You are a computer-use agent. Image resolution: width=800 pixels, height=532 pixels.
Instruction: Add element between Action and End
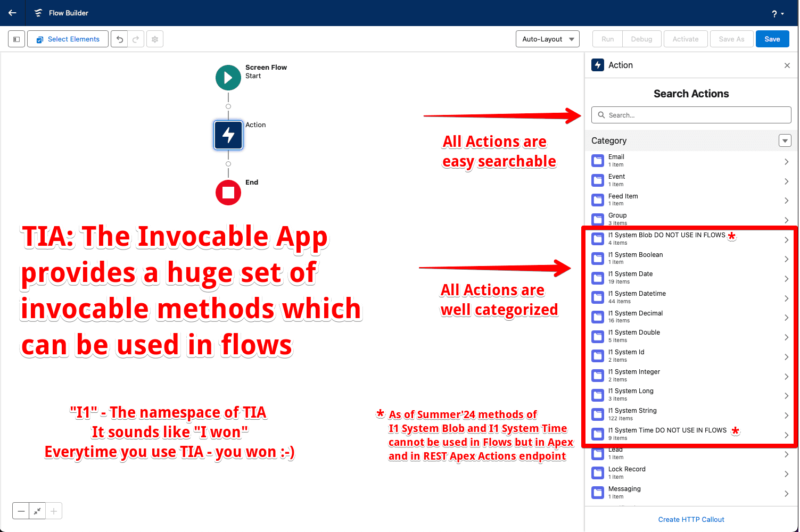tap(228, 164)
